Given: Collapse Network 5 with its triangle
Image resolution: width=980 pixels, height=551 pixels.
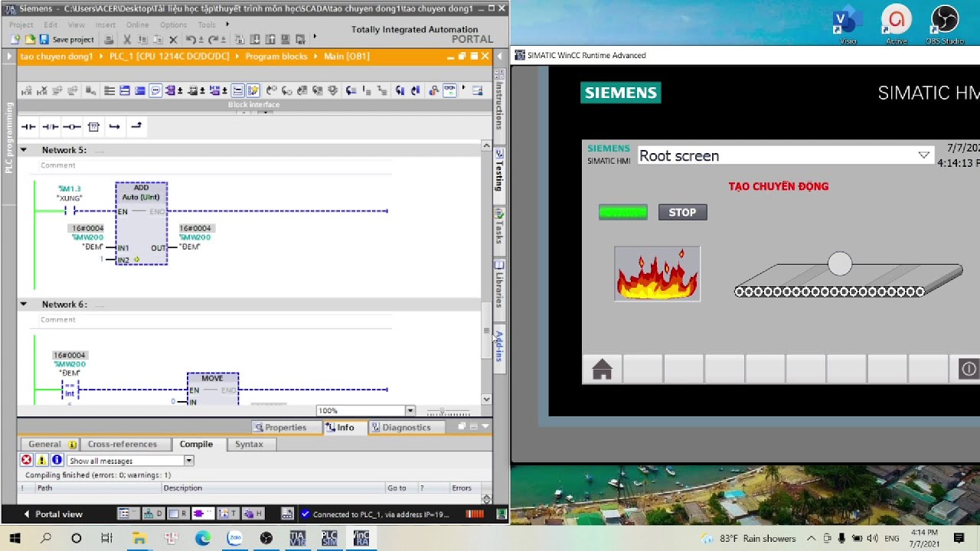Looking at the screenshot, I should [x=23, y=150].
